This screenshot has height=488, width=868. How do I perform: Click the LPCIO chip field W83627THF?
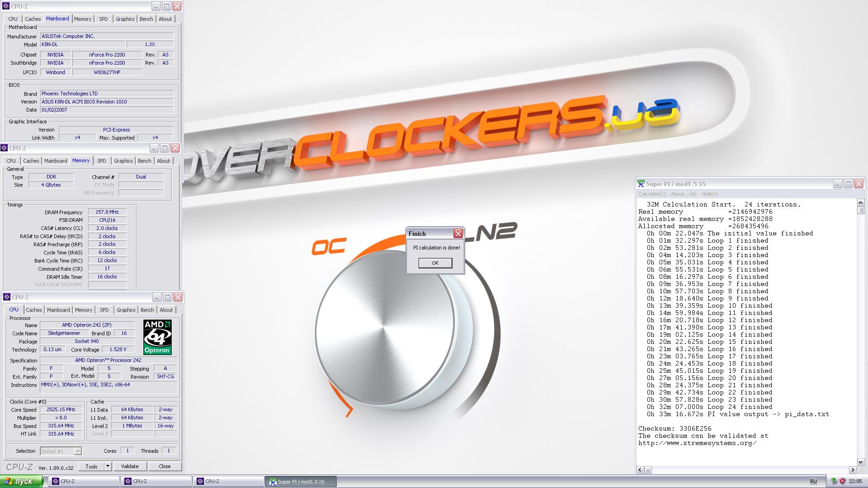click(x=107, y=72)
